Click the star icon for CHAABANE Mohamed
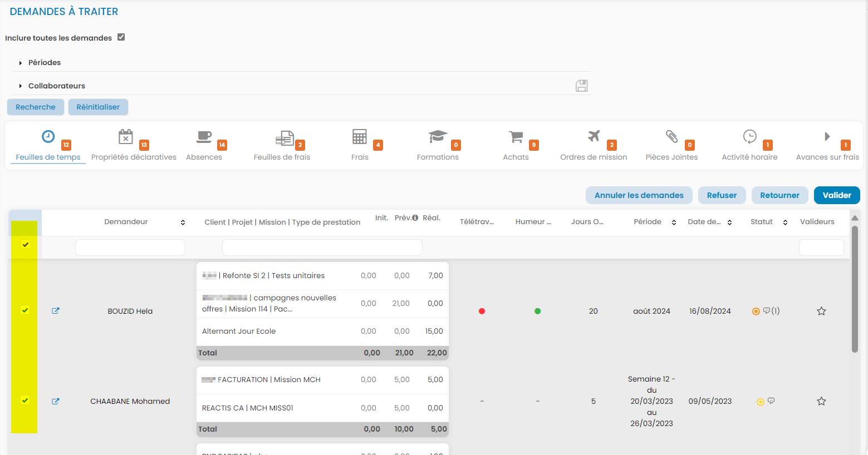Screen dimensions: 868x455 click(821, 401)
